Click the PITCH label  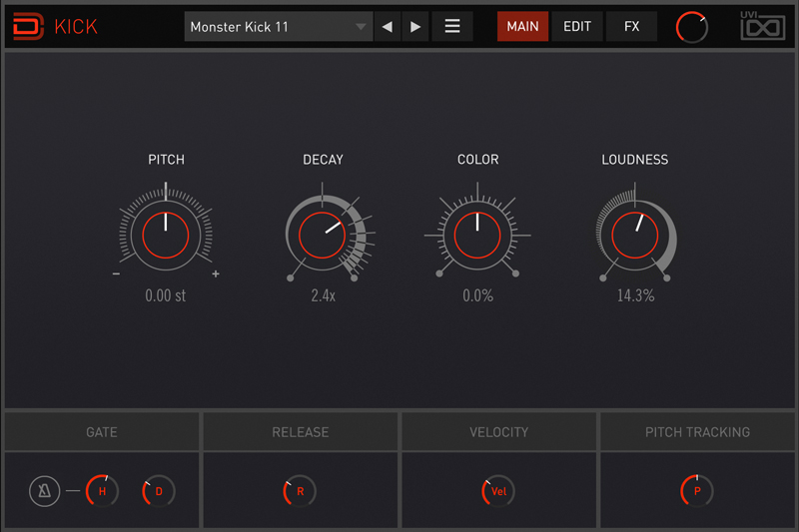tap(166, 160)
